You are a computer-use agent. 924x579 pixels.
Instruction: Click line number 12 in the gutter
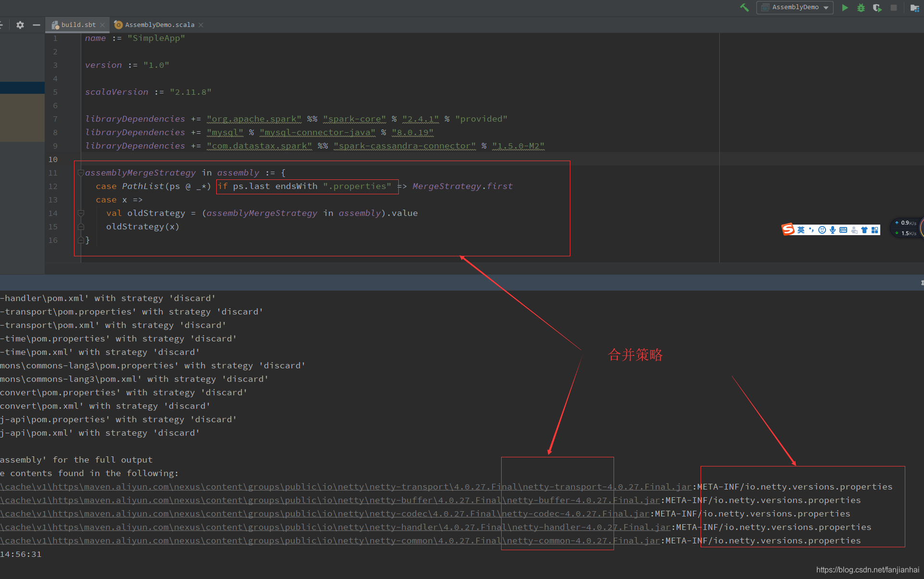(53, 186)
